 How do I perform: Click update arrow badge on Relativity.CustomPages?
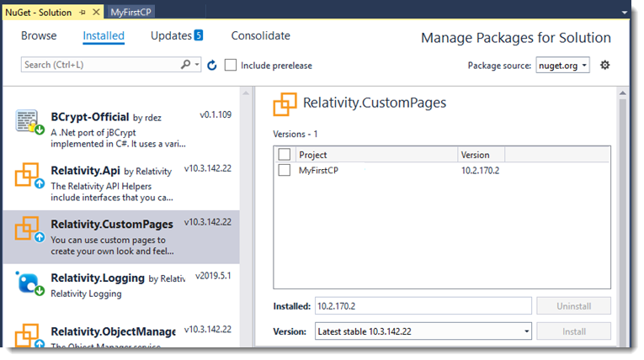coord(40,237)
